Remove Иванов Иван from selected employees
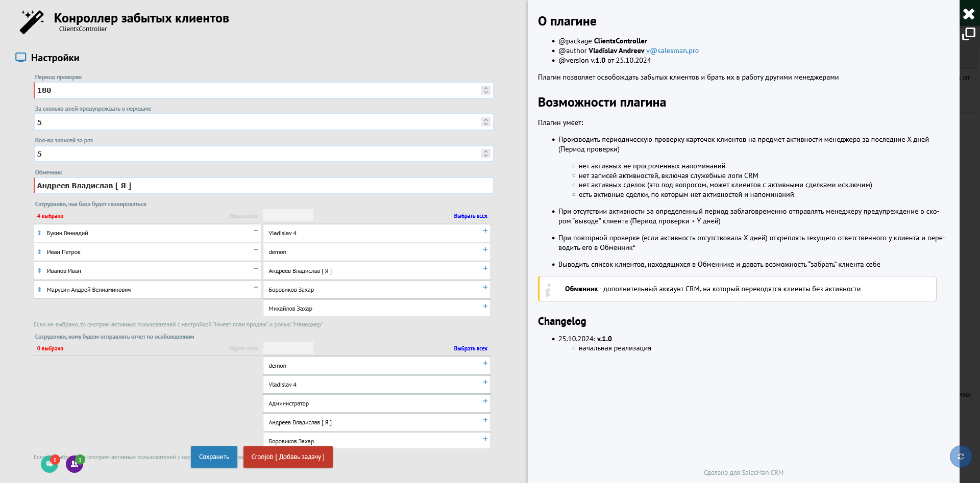 (x=255, y=268)
